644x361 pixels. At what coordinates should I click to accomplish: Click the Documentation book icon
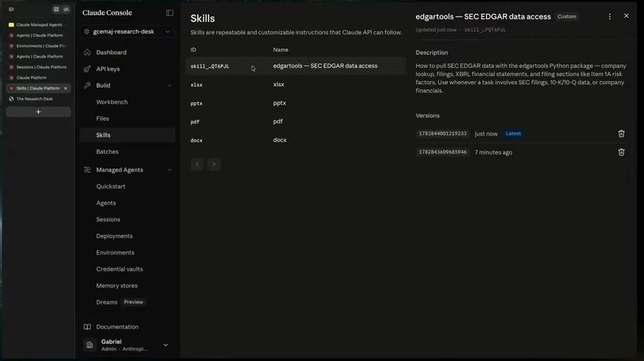click(x=87, y=327)
